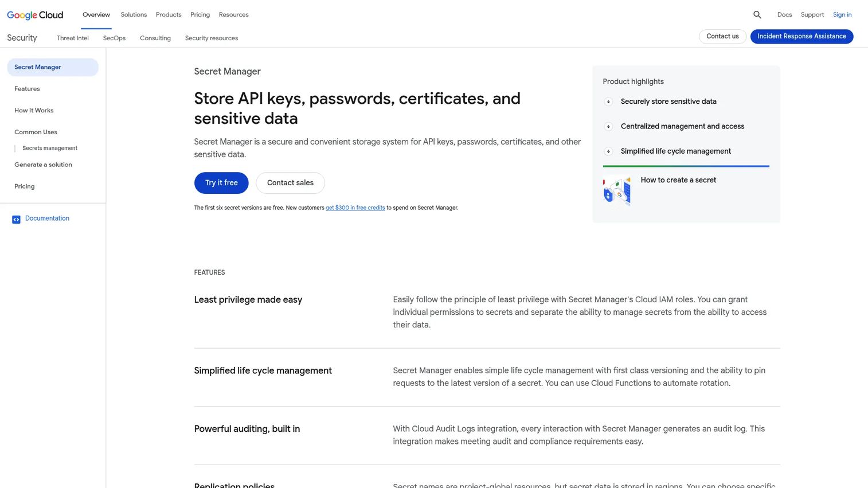The image size is (868, 488).
Task: Click the Try it free button
Action: (221, 183)
